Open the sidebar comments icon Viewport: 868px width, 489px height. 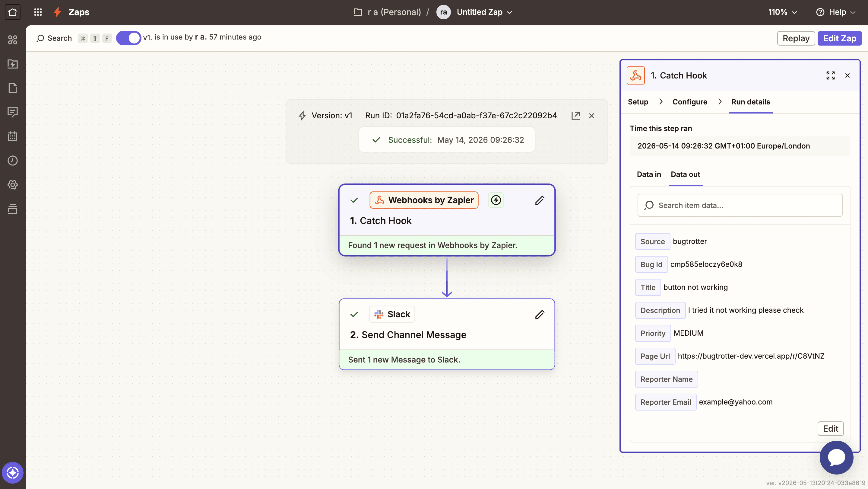13,112
